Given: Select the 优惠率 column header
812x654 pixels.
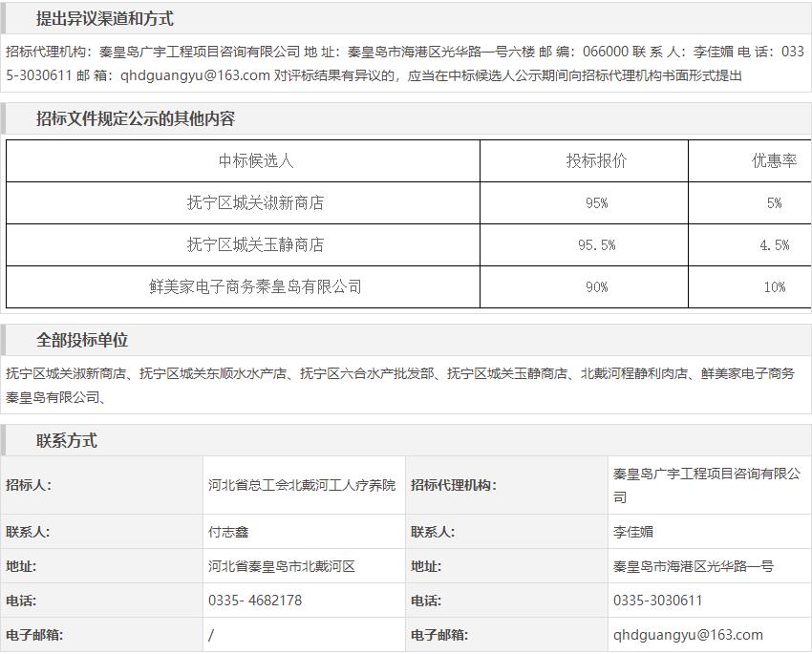Looking at the screenshot, I should [774, 161].
